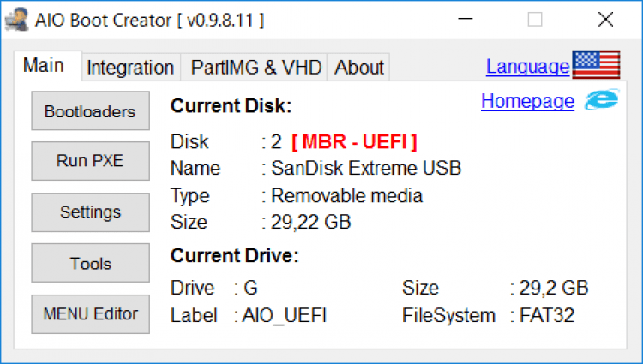The height and width of the screenshot is (364, 643).
Task: Minimize the AIO Boot Creator window
Action: point(466,20)
